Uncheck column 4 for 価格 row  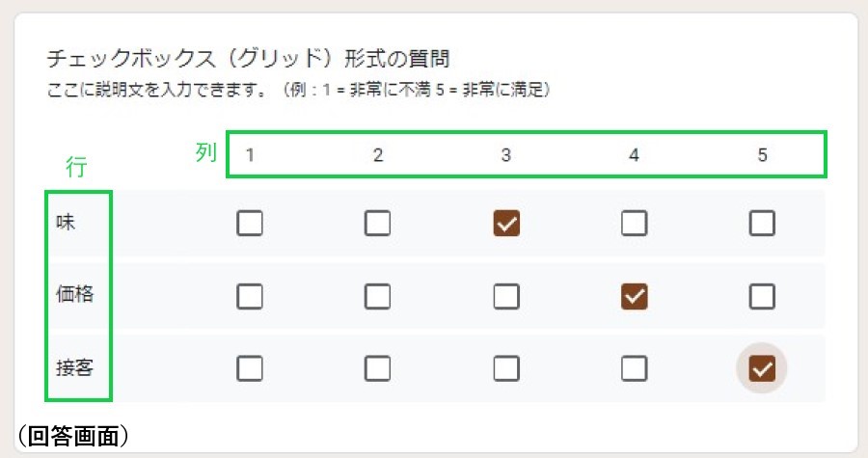(634, 296)
